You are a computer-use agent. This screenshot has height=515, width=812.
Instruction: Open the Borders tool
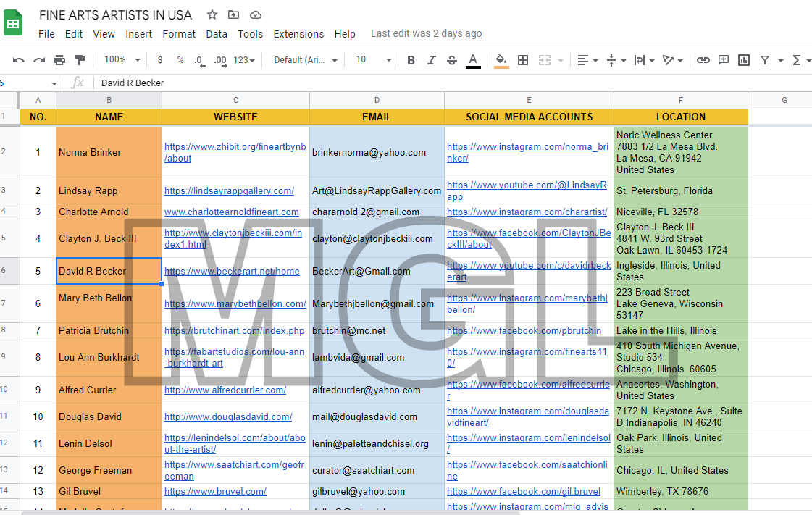point(523,60)
